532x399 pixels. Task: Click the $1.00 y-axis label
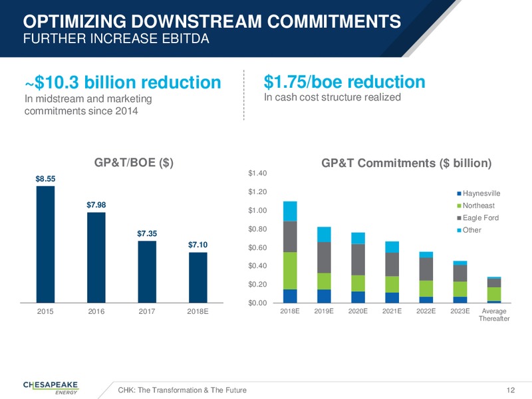257,210
